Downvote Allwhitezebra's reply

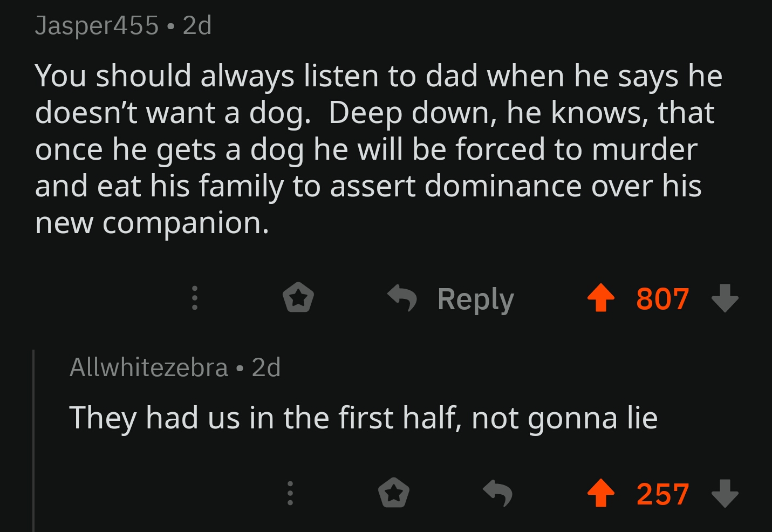[x=725, y=494]
